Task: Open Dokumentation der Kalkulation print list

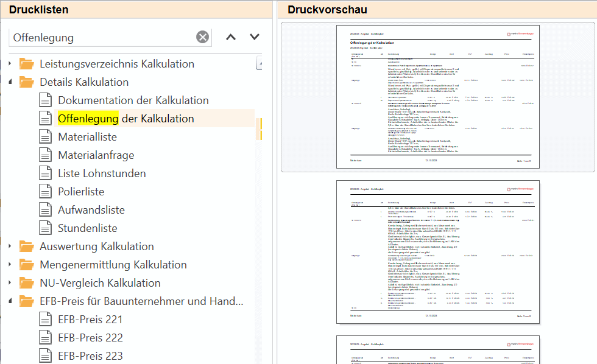Action: [133, 100]
